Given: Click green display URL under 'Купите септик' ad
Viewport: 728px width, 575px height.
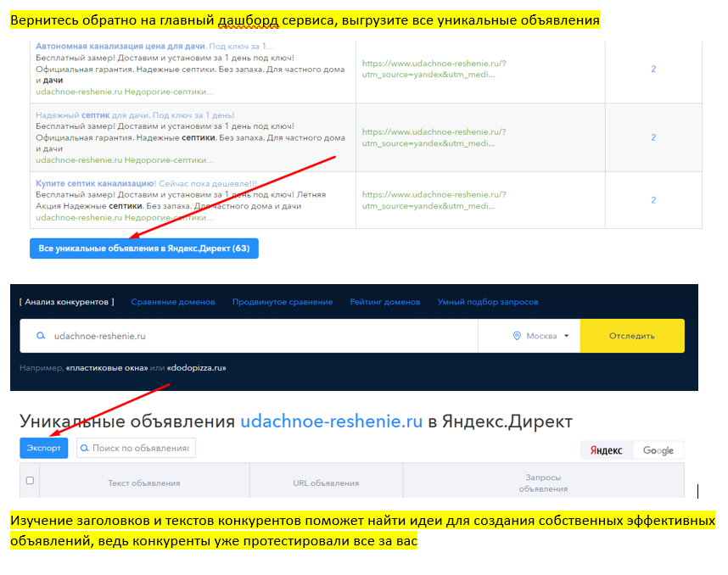Looking at the screenshot, I should (125, 218).
